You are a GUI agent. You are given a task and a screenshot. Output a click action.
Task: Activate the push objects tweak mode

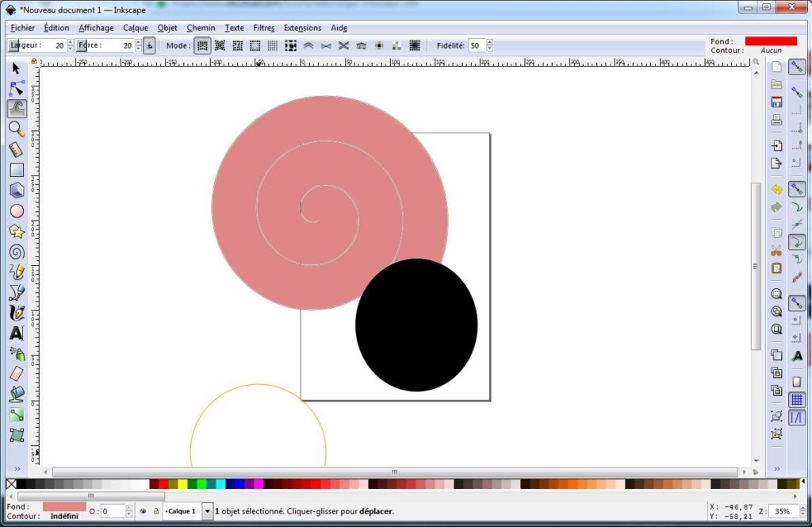[201, 45]
